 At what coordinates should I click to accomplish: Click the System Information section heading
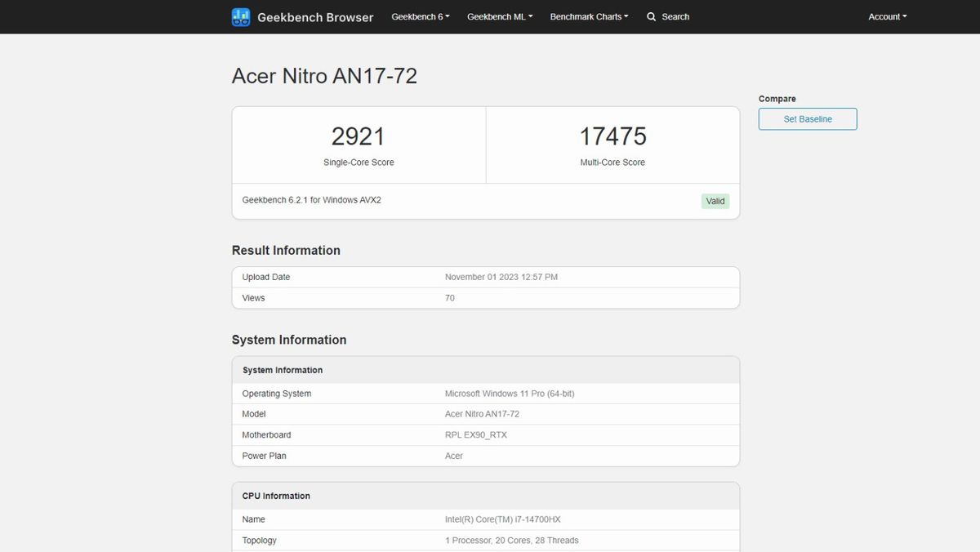[289, 340]
